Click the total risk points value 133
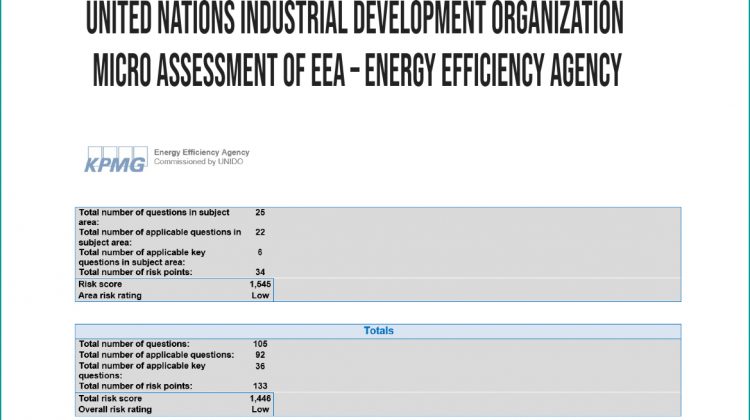Image resolution: width=750 pixels, height=420 pixels. pyautogui.click(x=260, y=386)
